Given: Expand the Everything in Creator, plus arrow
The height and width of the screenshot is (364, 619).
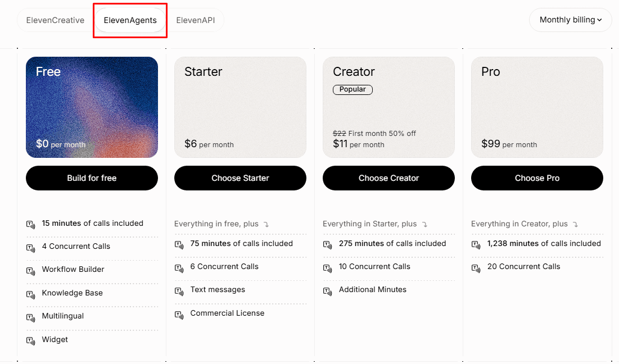Looking at the screenshot, I should (575, 224).
